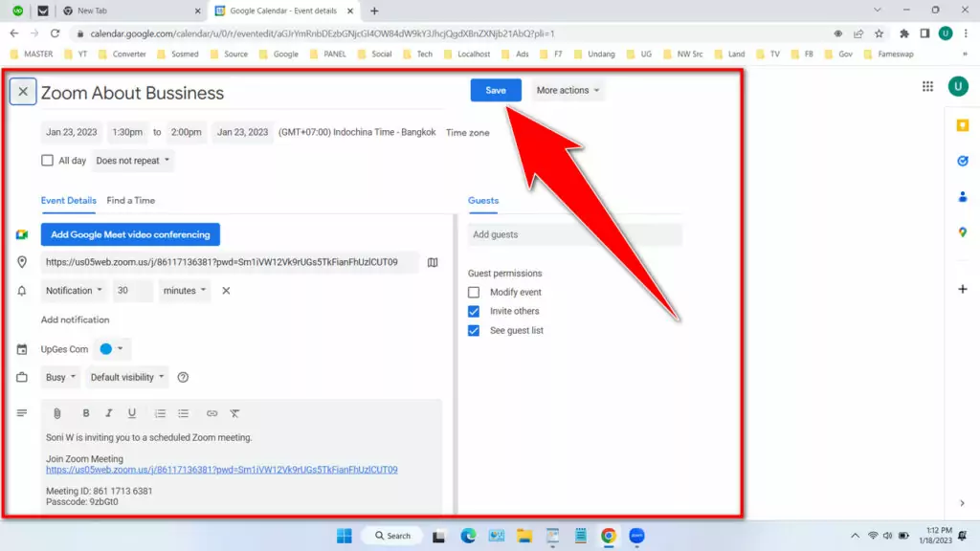
Task: Remove formatting from the description
Action: pyautogui.click(x=235, y=413)
